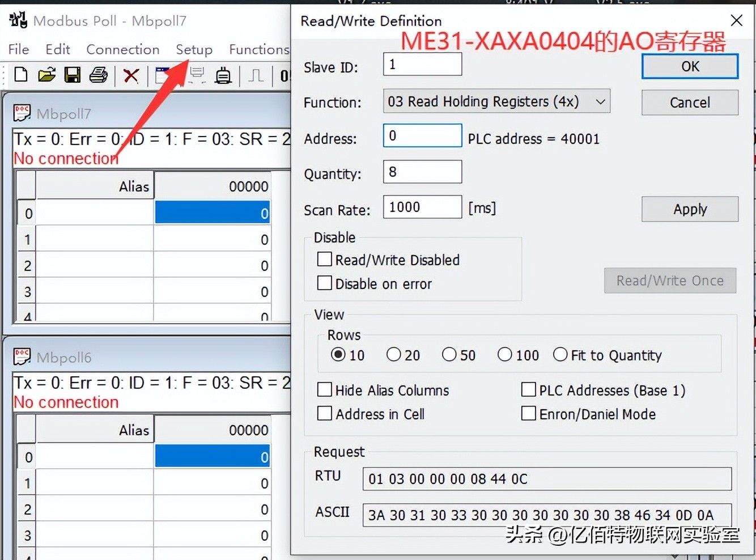The width and height of the screenshot is (756, 560).
Task: Click the Mbpoll7 window document icon
Action: tap(22, 113)
